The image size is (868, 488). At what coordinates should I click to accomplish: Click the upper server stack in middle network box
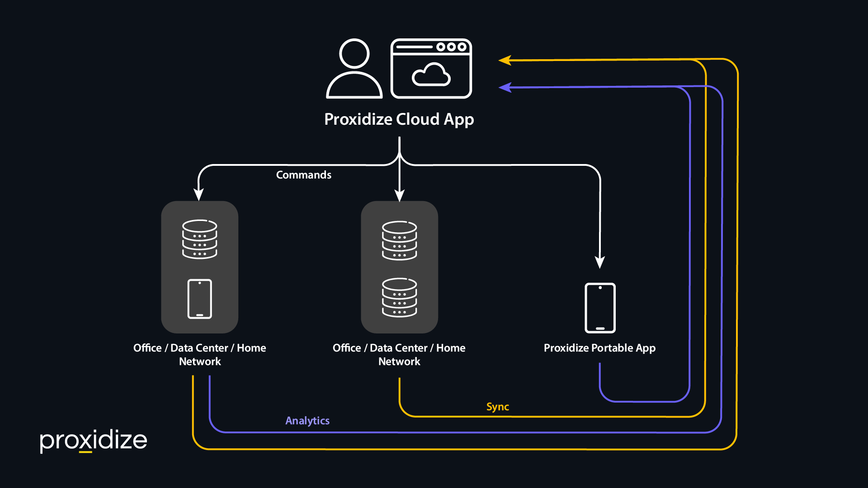coord(399,240)
